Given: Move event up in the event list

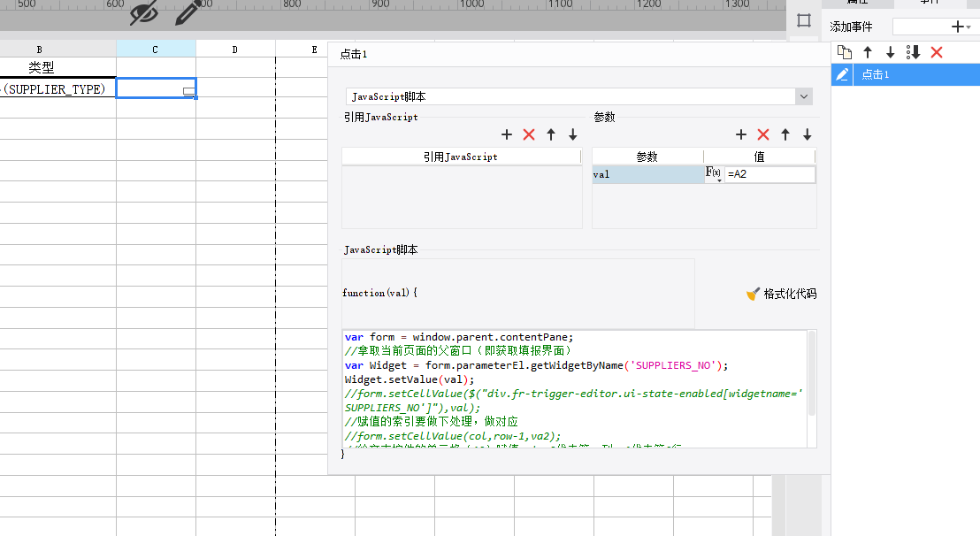Looking at the screenshot, I should [868, 52].
